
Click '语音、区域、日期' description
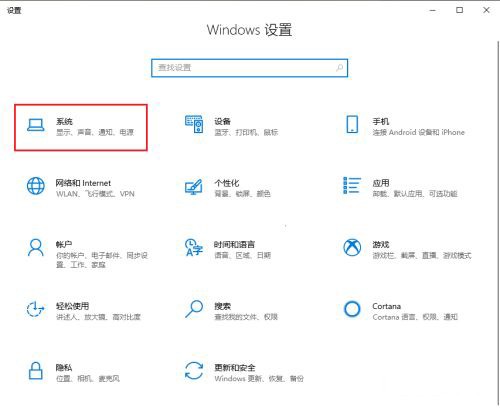(x=243, y=255)
